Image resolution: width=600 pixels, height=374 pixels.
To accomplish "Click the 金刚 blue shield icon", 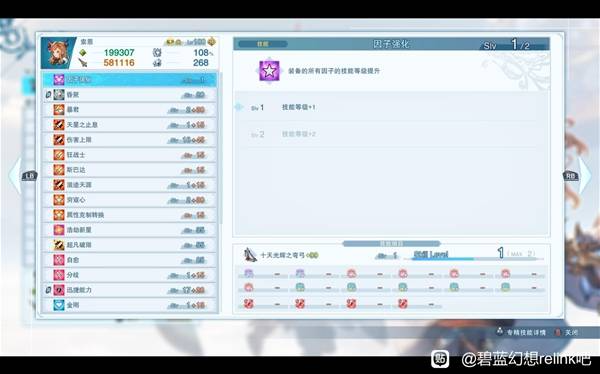I will (59, 305).
